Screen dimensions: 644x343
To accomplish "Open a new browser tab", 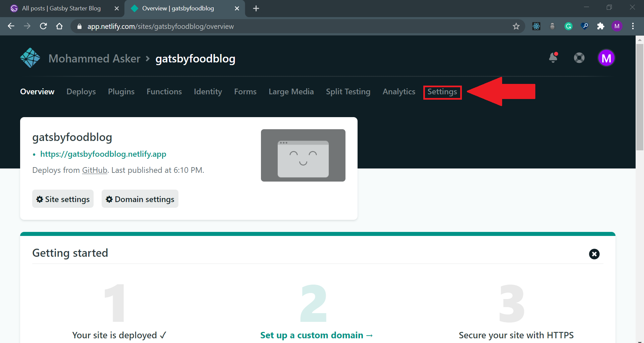I will point(256,8).
